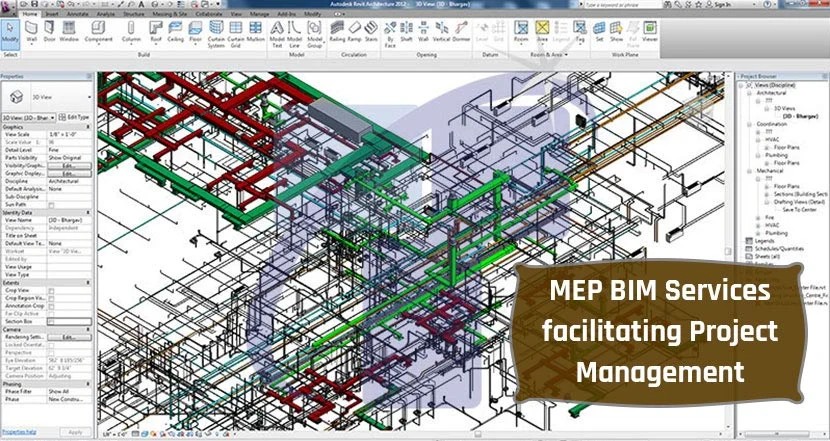
Task: Collapse the Mechanical node in Project Browser
Action: pos(750,171)
